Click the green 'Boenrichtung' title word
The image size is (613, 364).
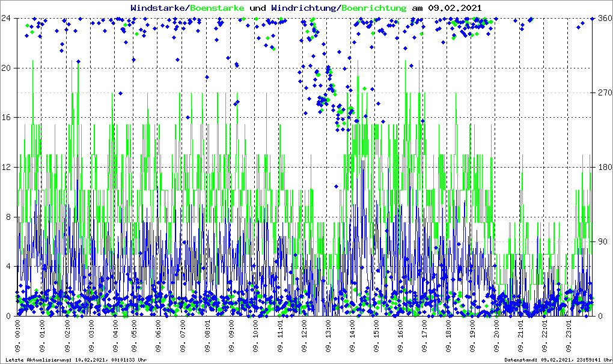(x=374, y=8)
